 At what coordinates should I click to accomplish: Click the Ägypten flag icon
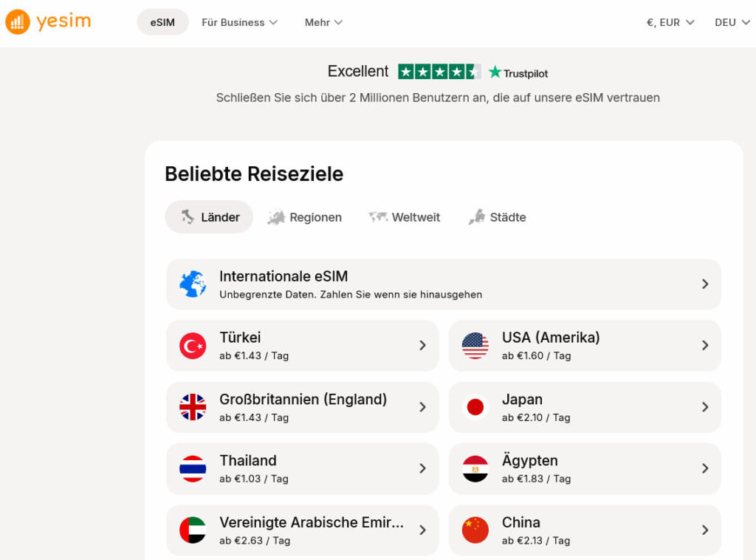point(475,468)
